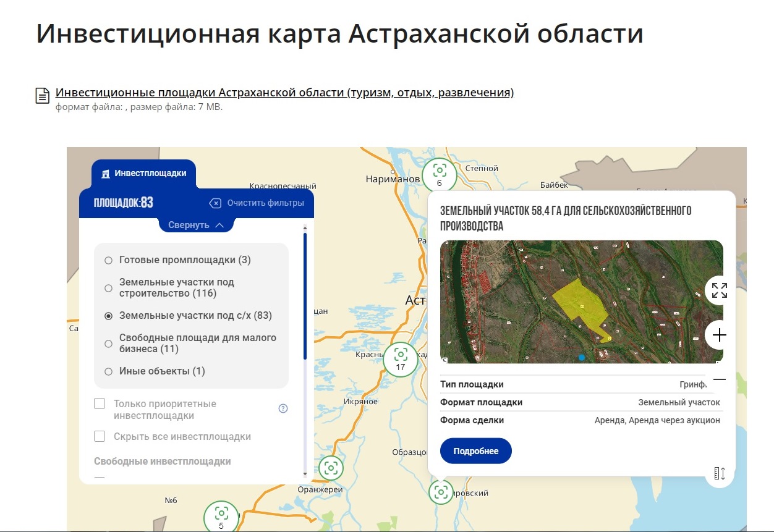Zoom out the map with minus button

(x=720, y=379)
